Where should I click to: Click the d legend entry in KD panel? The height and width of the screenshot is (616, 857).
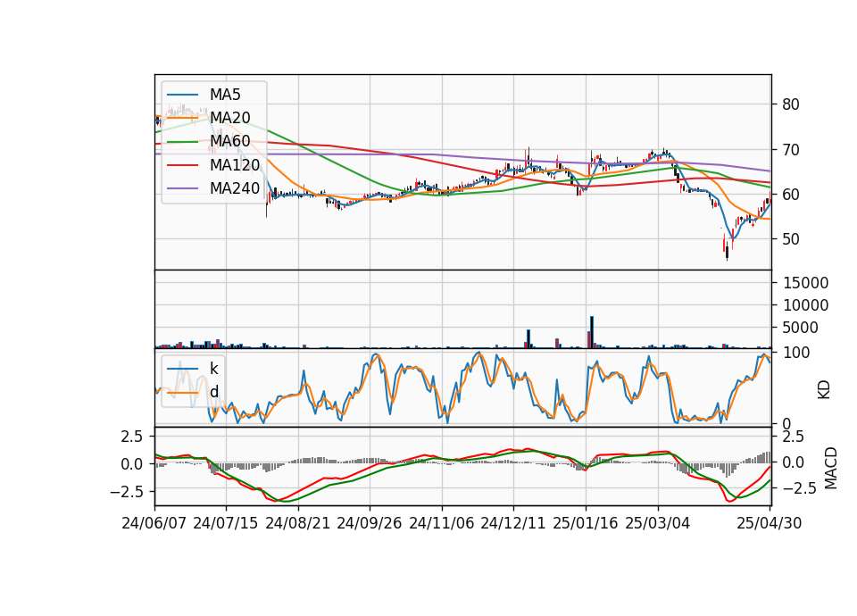click(x=213, y=392)
